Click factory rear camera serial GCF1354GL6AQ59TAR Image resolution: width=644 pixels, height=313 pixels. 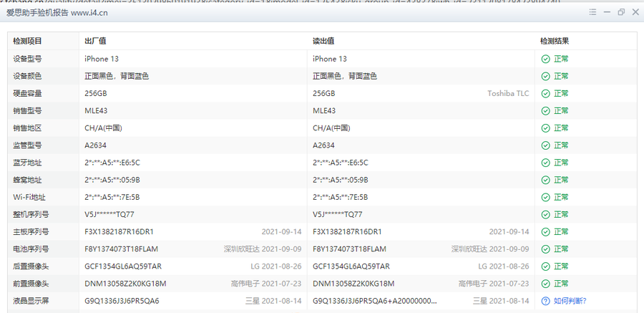point(123,266)
